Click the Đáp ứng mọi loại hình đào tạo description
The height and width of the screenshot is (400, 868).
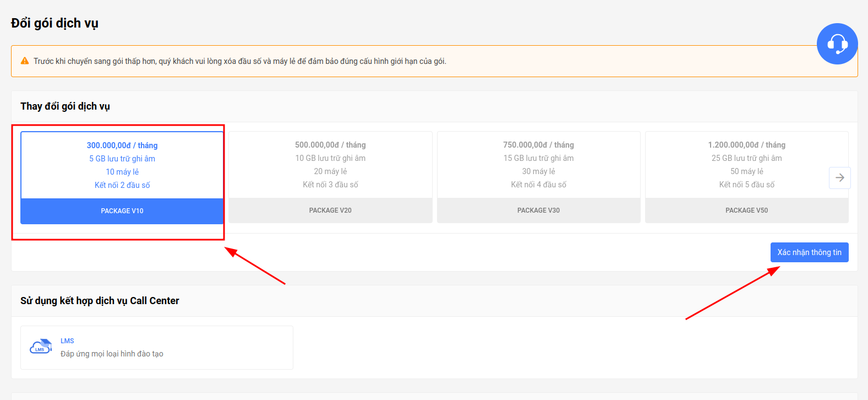[x=112, y=354]
